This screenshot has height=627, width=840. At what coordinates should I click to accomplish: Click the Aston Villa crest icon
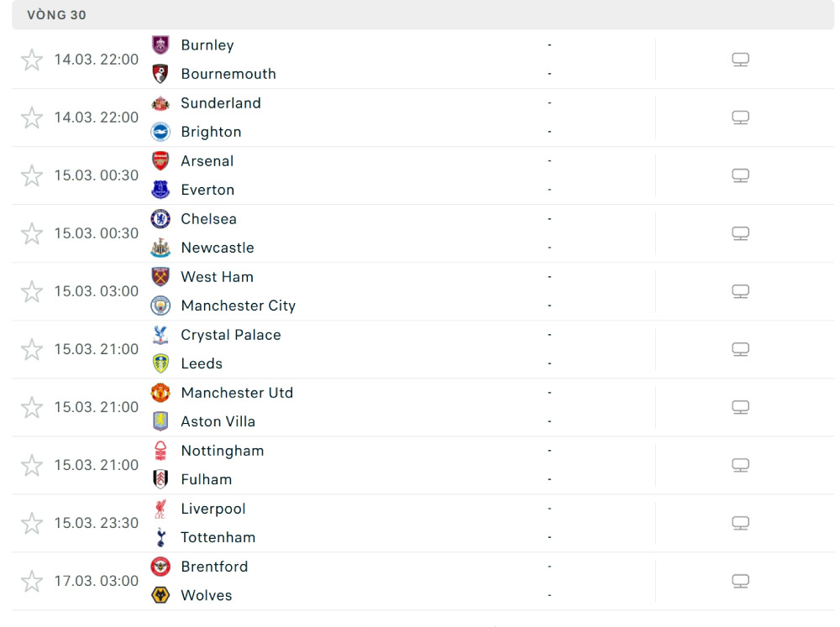tap(160, 421)
